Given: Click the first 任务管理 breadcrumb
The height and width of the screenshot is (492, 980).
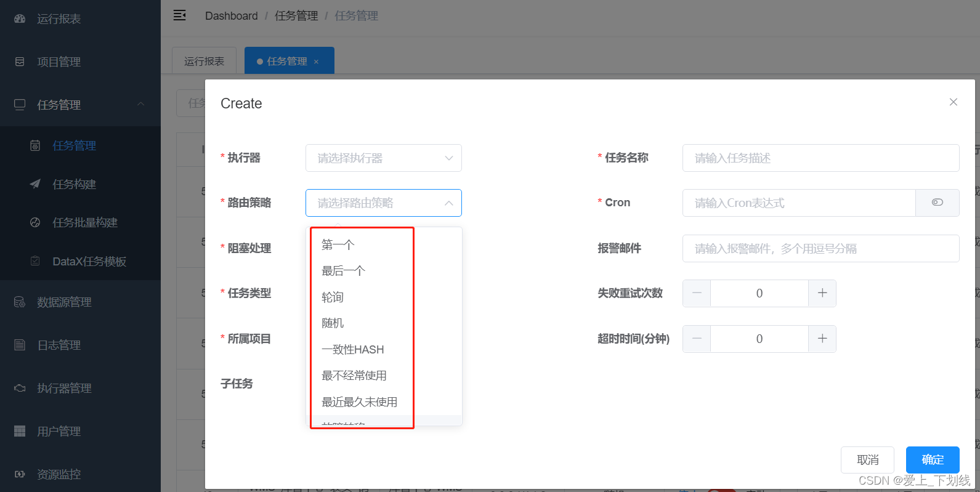Looking at the screenshot, I should pos(296,15).
